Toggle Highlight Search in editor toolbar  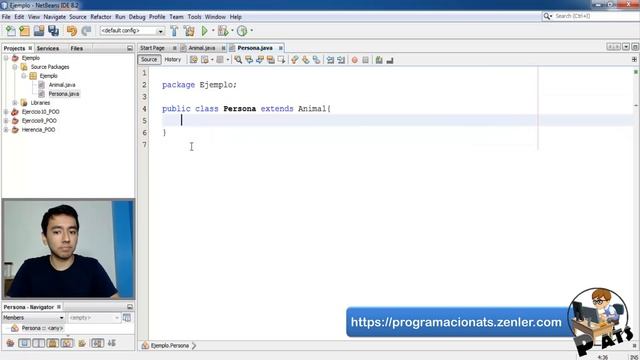271,60
